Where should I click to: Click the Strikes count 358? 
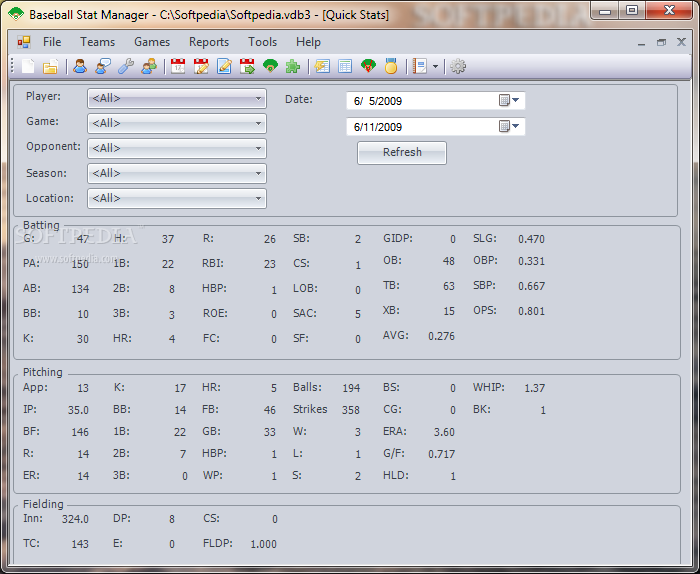tap(351, 410)
